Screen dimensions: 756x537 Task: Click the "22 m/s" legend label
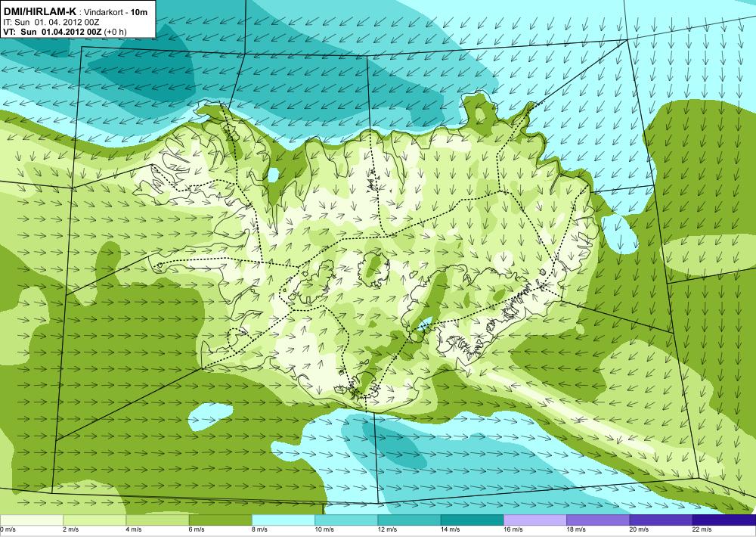coord(702,529)
